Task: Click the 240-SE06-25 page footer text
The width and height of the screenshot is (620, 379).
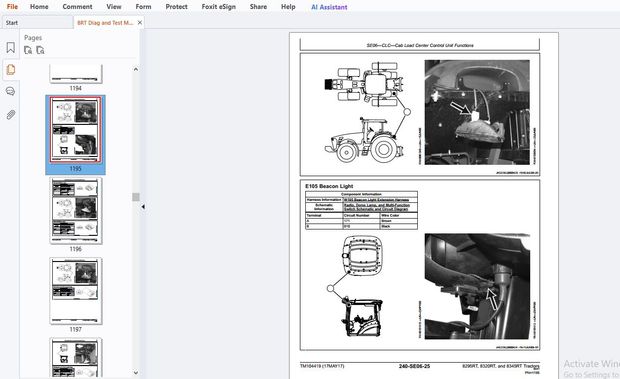Action: (x=414, y=366)
